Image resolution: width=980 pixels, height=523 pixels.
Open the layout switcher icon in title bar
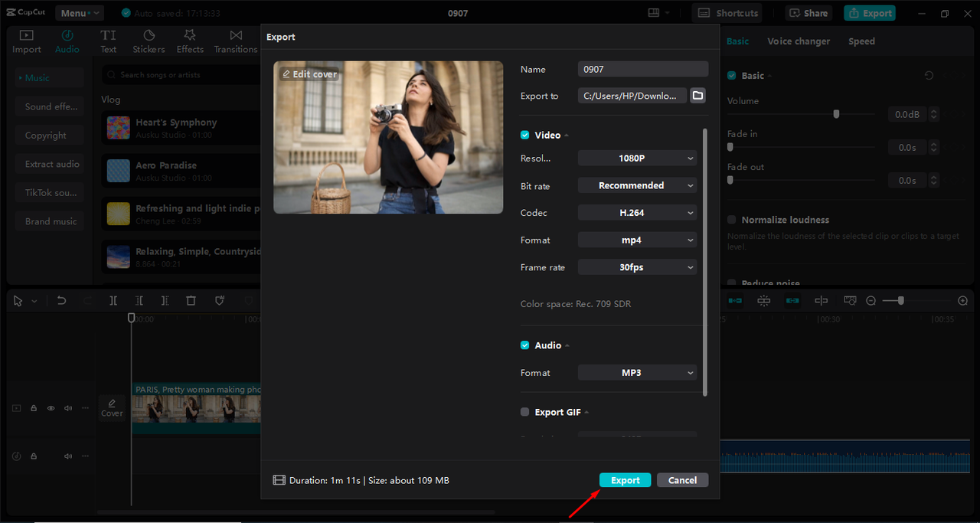point(654,13)
